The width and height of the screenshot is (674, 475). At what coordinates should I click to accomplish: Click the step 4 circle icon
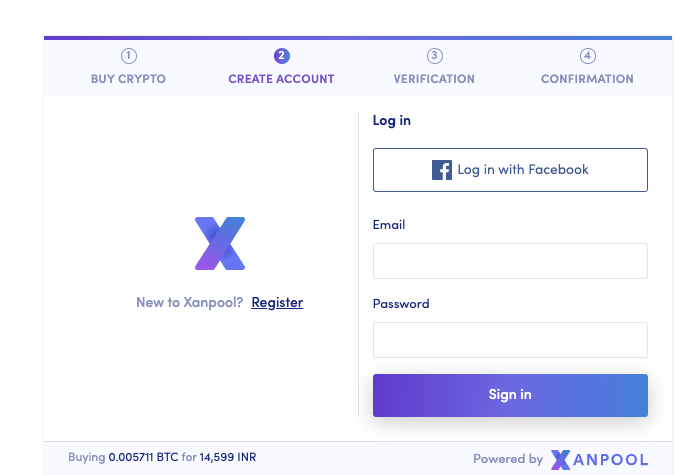[x=587, y=56]
